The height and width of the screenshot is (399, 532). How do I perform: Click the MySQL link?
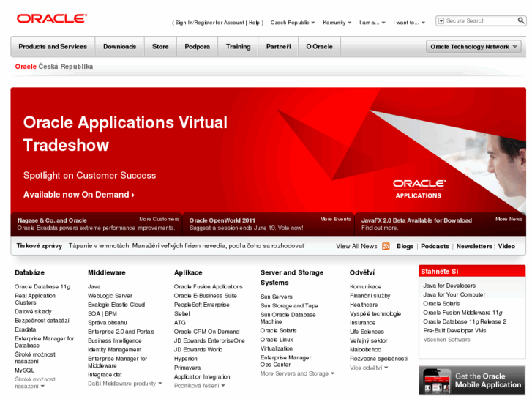coord(24,370)
